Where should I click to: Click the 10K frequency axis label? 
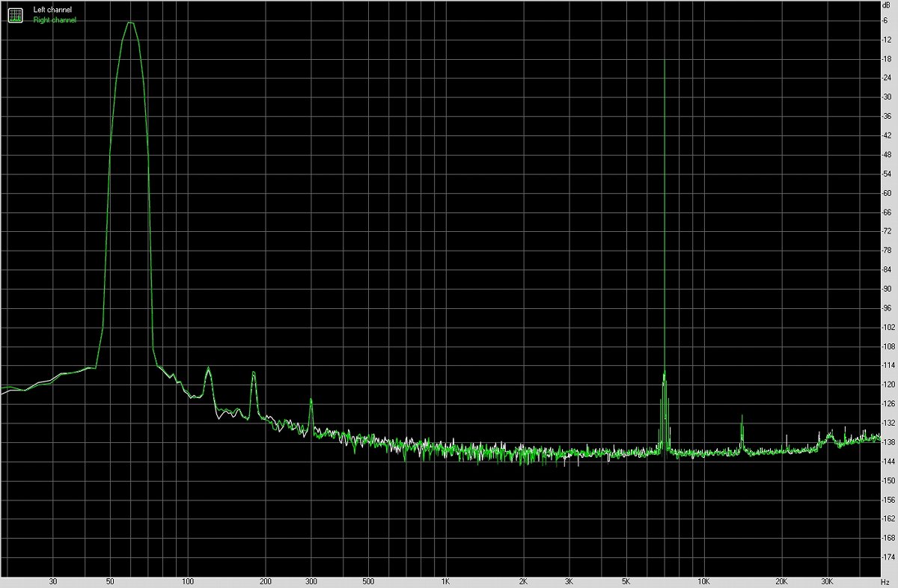click(x=703, y=581)
